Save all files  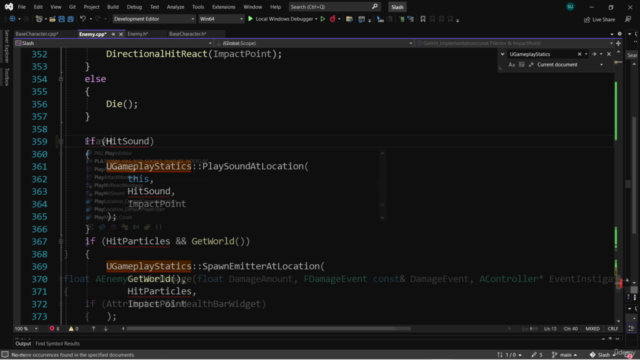point(70,19)
